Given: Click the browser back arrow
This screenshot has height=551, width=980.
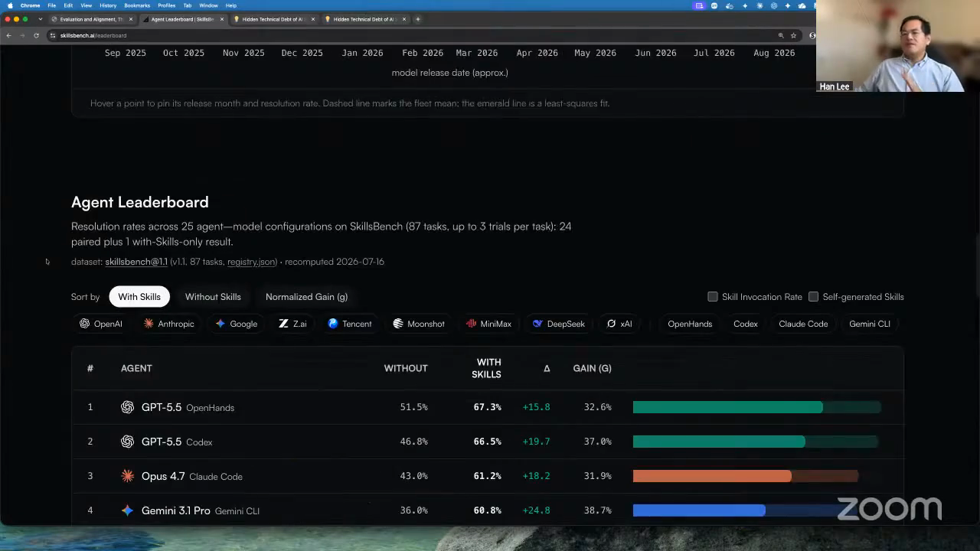Looking at the screenshot, I should click(8, 35).
